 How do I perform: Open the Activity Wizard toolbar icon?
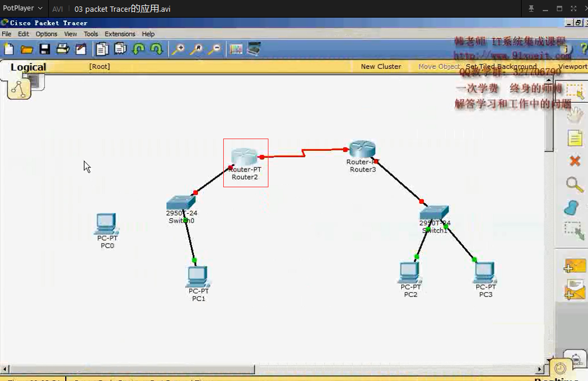(81, 49)
